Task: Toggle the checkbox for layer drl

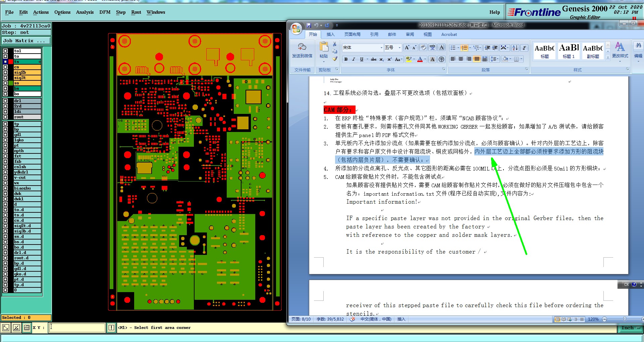Action: point(5,101)
